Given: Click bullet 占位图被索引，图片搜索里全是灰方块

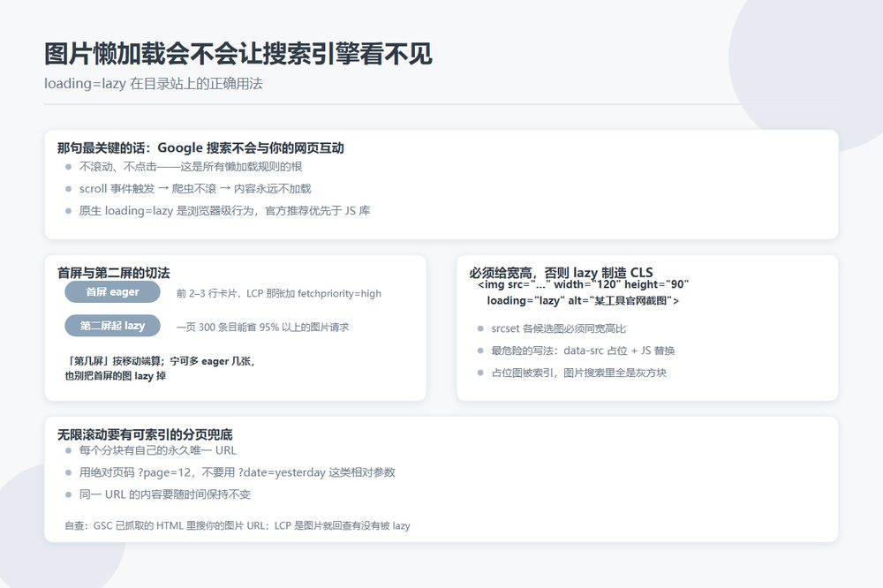Looking at the screenshot, I should coord(579,373).
